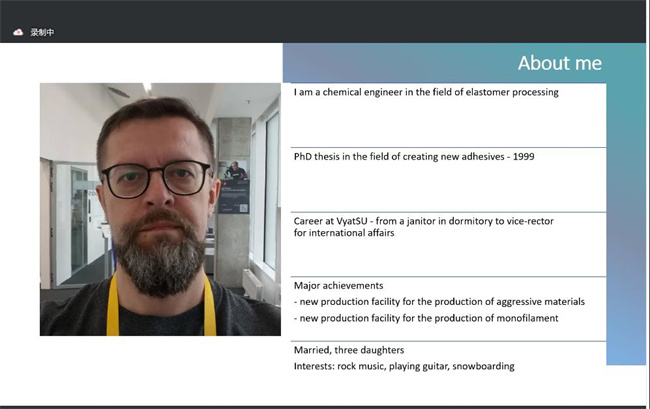Screen dimensions: 650x409
Task: Select the PhD thesis text line
Action: (413, 156)
